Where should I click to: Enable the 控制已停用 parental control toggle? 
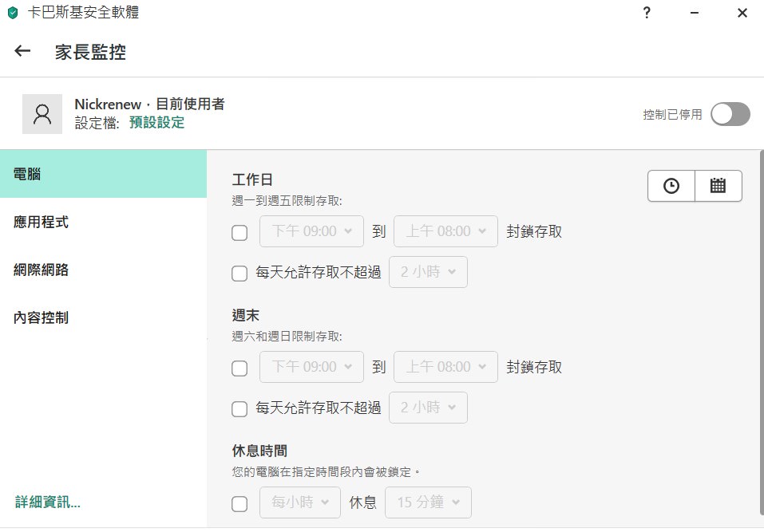point(730,114)
